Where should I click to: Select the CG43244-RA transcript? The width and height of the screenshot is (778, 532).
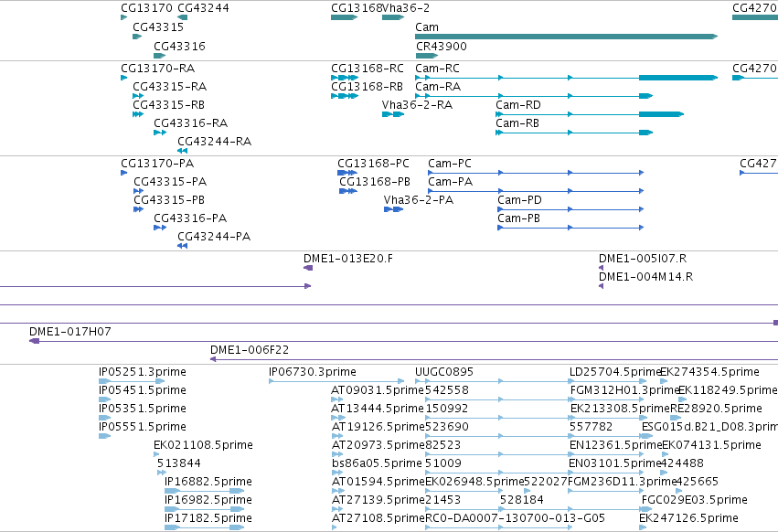182,151
